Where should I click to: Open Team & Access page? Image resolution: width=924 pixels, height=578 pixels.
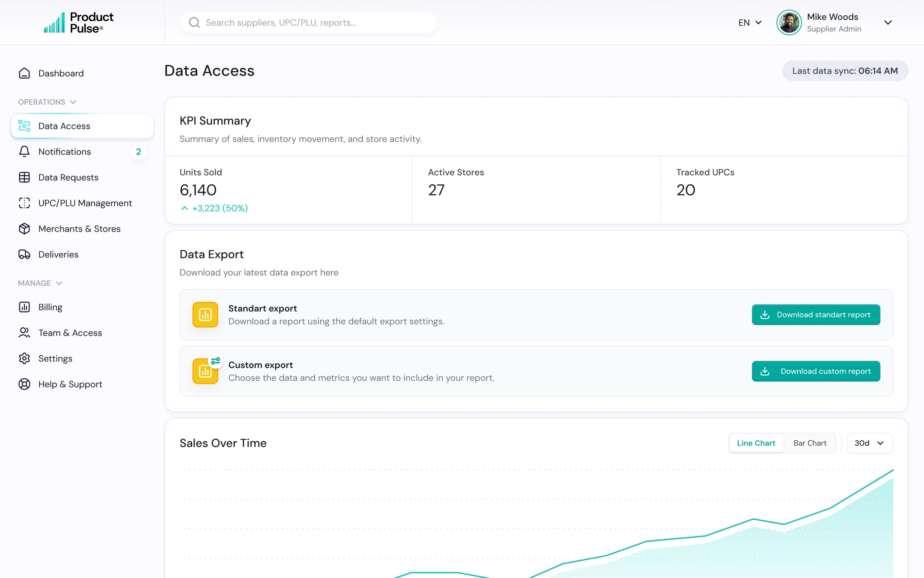82,333
